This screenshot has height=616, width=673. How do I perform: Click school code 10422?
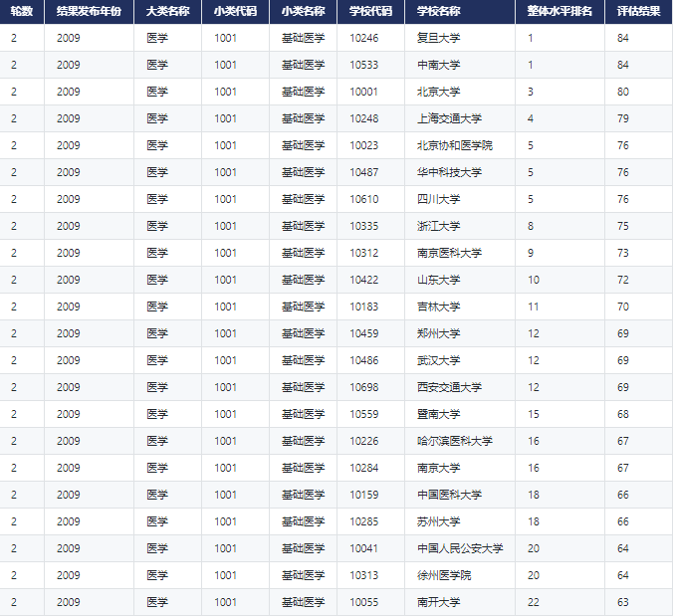point(364,280)
